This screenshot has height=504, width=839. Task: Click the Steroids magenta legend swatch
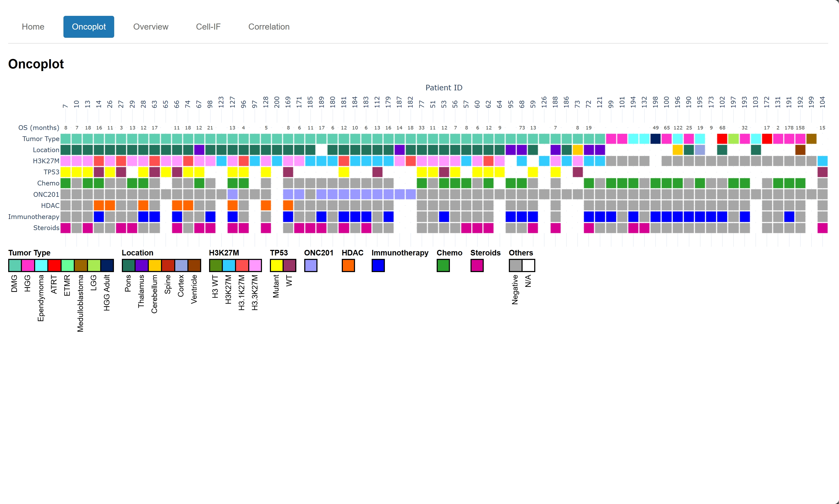477,265
